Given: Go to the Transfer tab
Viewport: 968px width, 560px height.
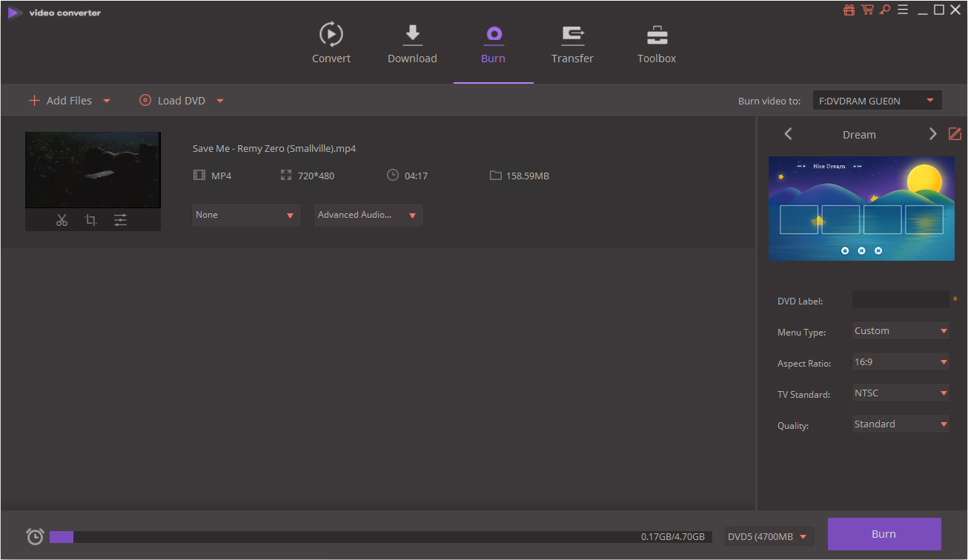Looking at the screenshot, I should (x=572, y=44).
